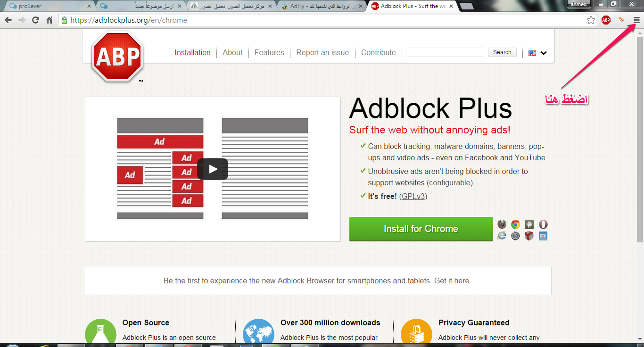The height and width of the screenshot is (347, 644).
Task: Play the Adblock Plus intro video
Action: pyautogui.click(x=213, y=169)
